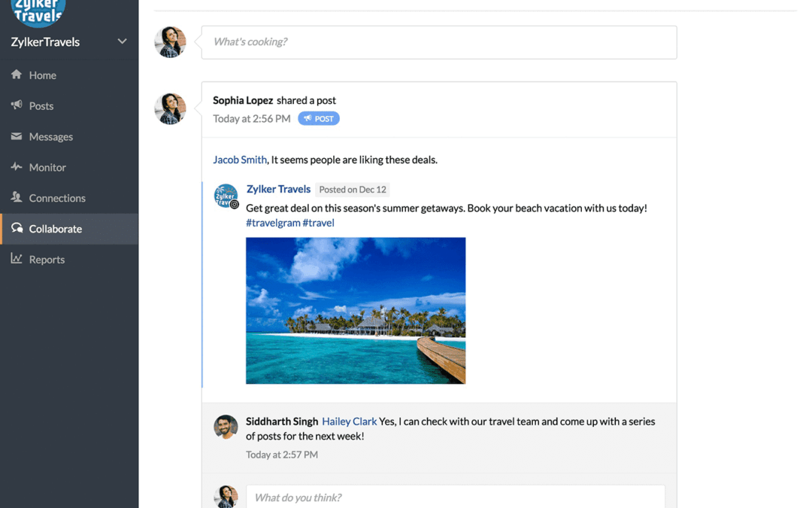812x508 pixels.
Task: Click the Zylker Travels Instagram profile icon
Action: (226, 196)
